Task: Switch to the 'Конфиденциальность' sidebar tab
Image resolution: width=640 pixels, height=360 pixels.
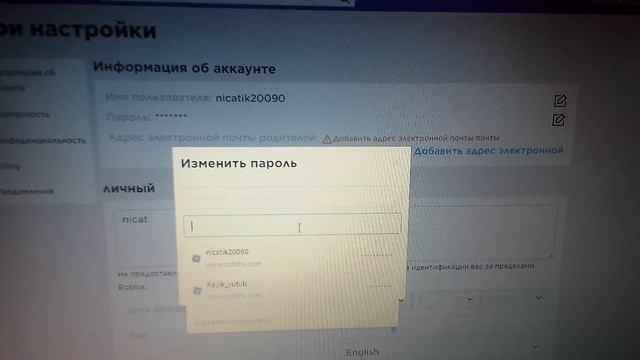Action: tap(43, 140)
